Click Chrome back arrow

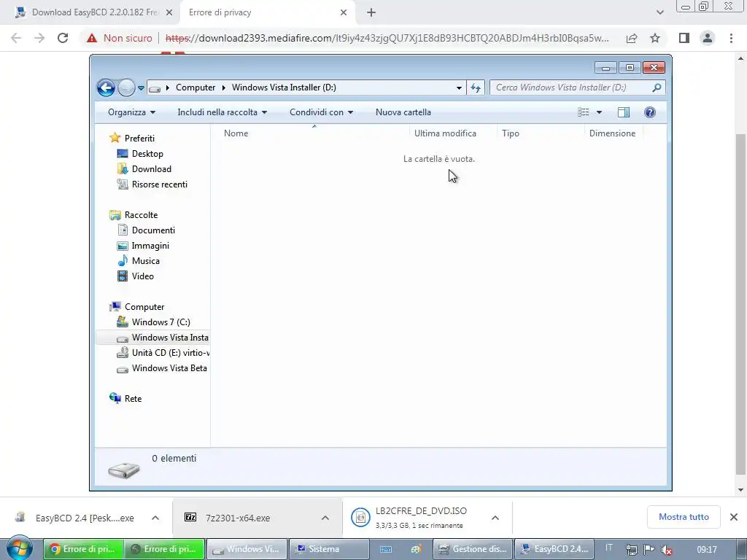tap(16, 38)
